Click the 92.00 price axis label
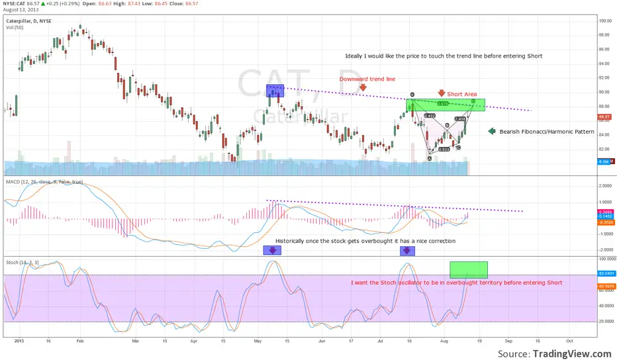The image size is (617, 364). click(x=605, y=78)
